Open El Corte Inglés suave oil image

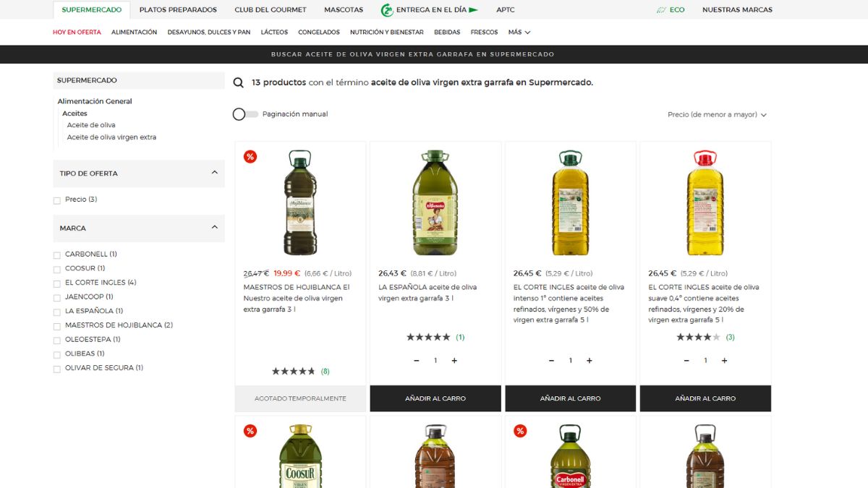[705, 202]
